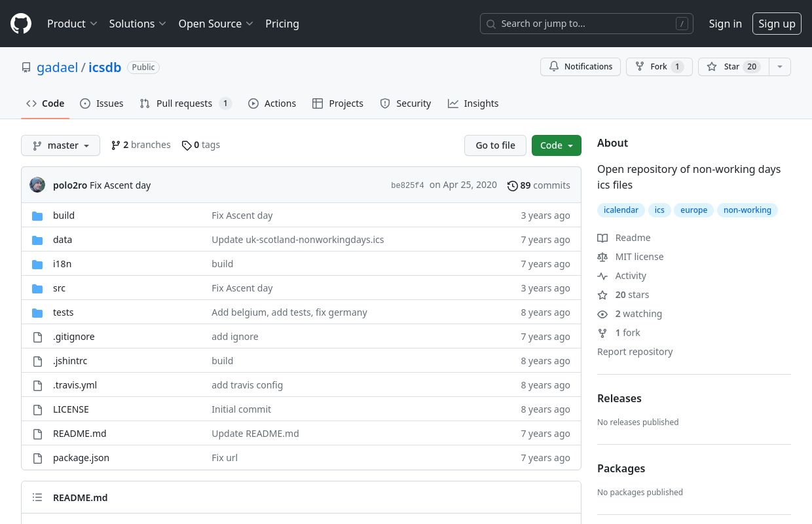This screenshot has height=524, width=812.
Task: Select the non-working topic tag
Action: 747,210
